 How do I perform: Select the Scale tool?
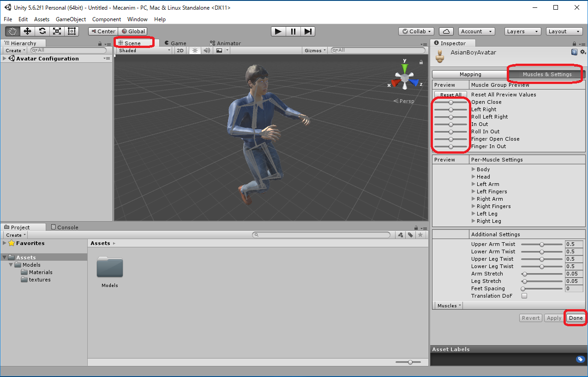tap(57, 31)
